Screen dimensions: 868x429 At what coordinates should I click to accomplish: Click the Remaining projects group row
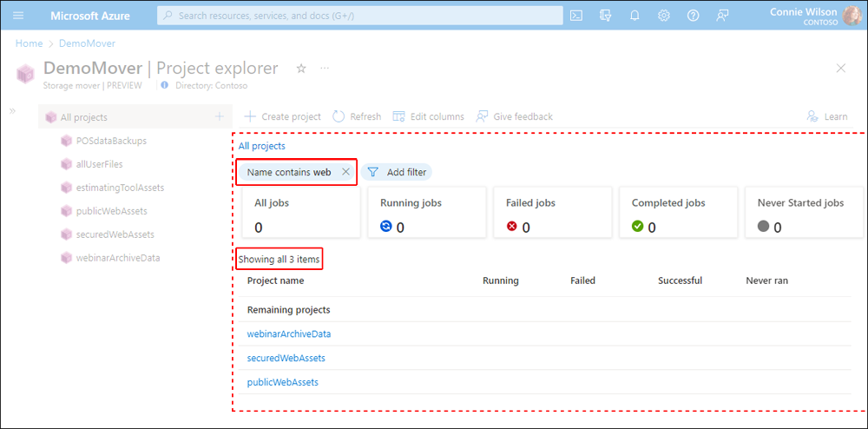point(545,310)
